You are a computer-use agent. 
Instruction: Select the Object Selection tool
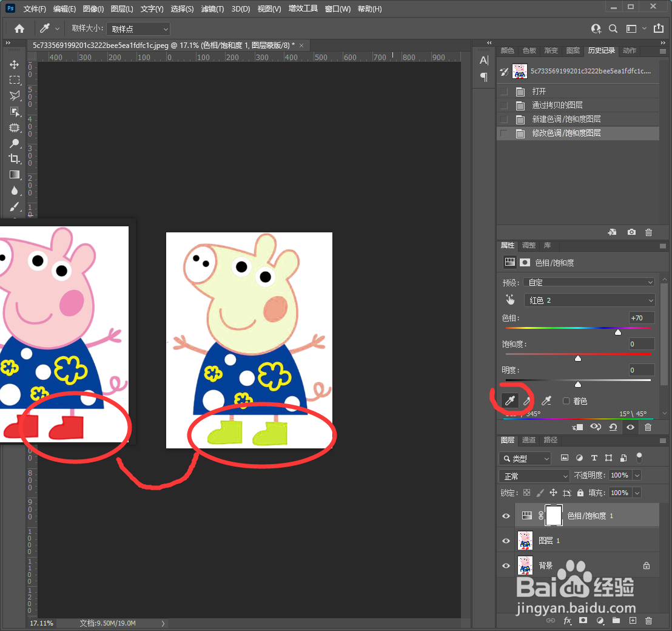(x=15, y=112)
